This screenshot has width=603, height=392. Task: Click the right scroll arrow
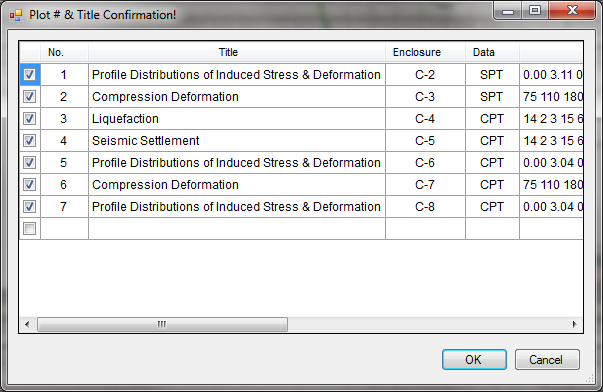[575, 324]
